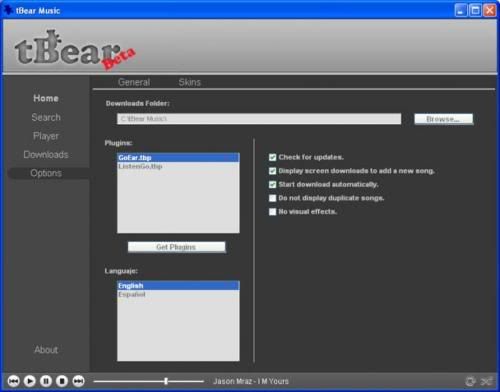
Task: Skip to the next track
Action: click(78, 381)
